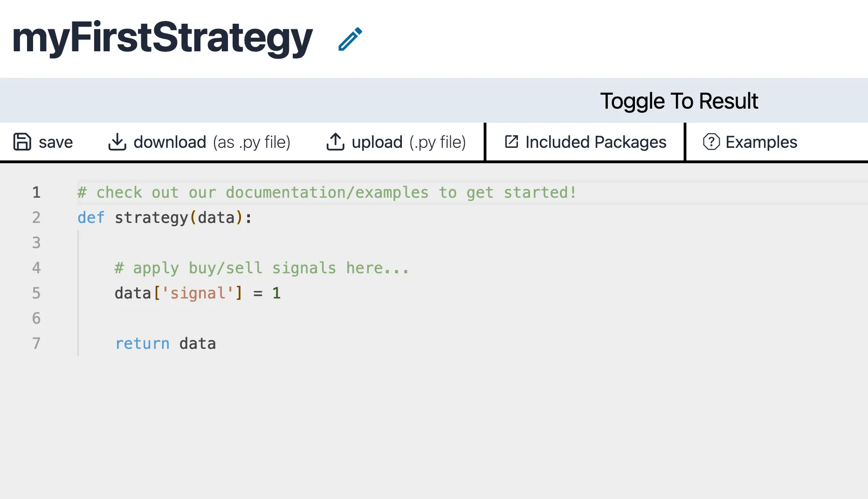Screen dimensions: 868x499
Task: Open the Included Packages panel
Action: [595, 142]
